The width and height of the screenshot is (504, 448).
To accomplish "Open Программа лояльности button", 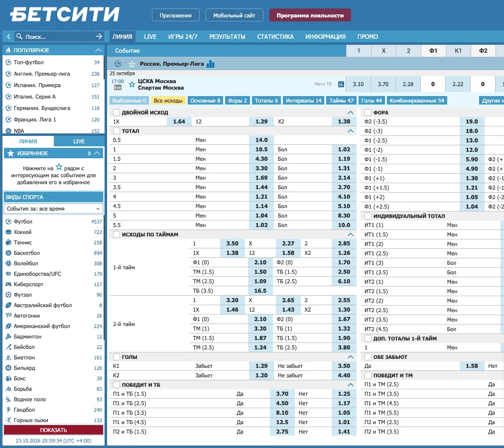I will [x=310, y=15].
